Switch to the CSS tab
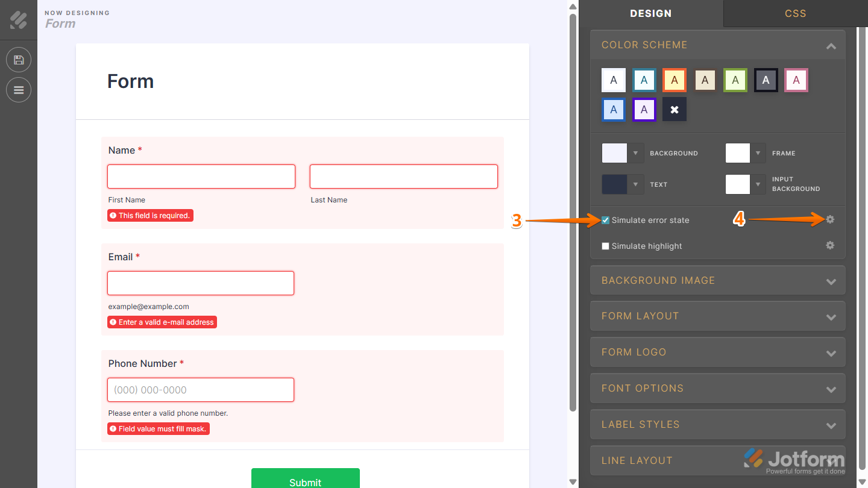The image size is (868, 488). click(795, 13)
